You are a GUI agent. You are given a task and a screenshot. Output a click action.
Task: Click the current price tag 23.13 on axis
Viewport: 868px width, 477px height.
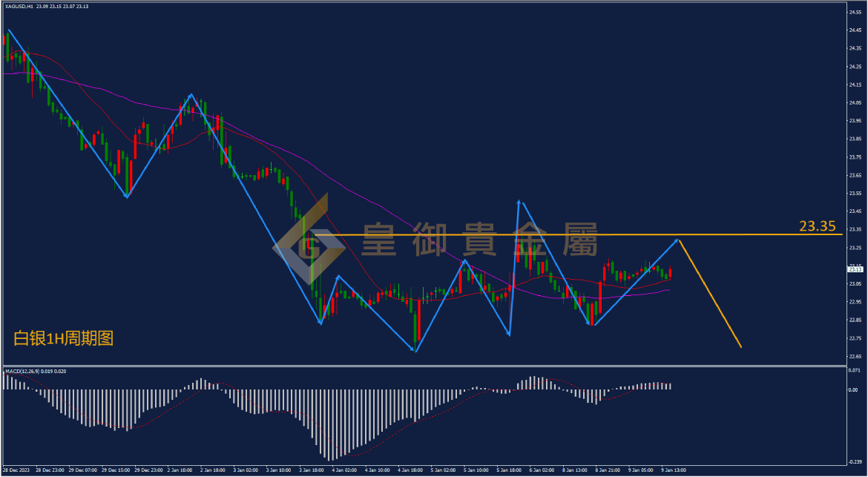tap(855, 269)
